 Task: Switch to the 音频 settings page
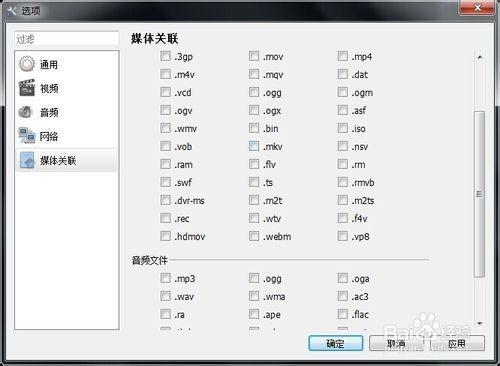coord(67,112)
